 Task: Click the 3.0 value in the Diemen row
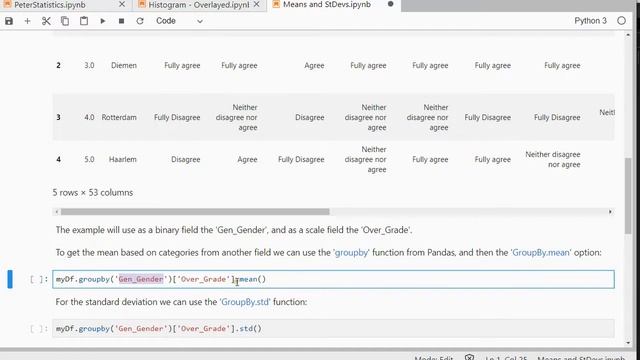point(89,65)
